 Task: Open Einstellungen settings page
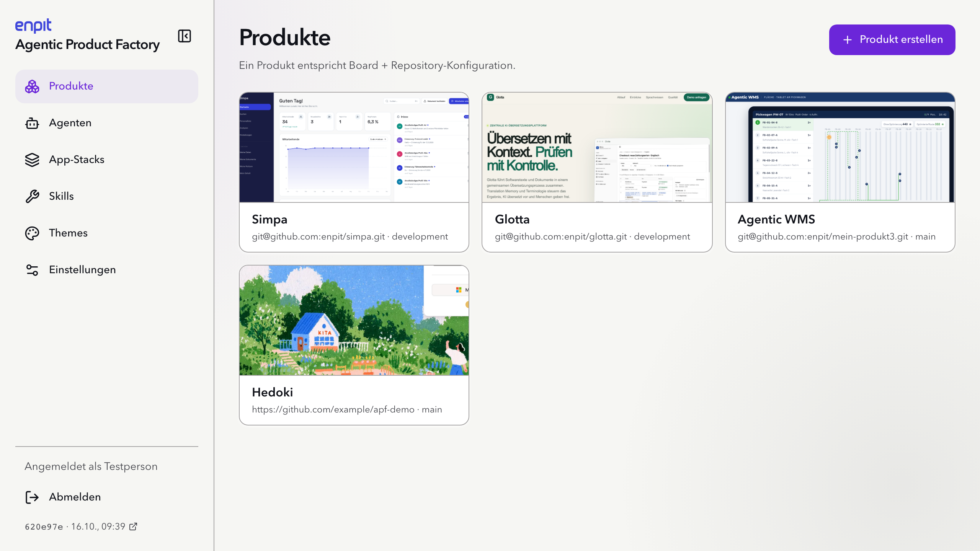pyautogui.click(x=107, y=270)
